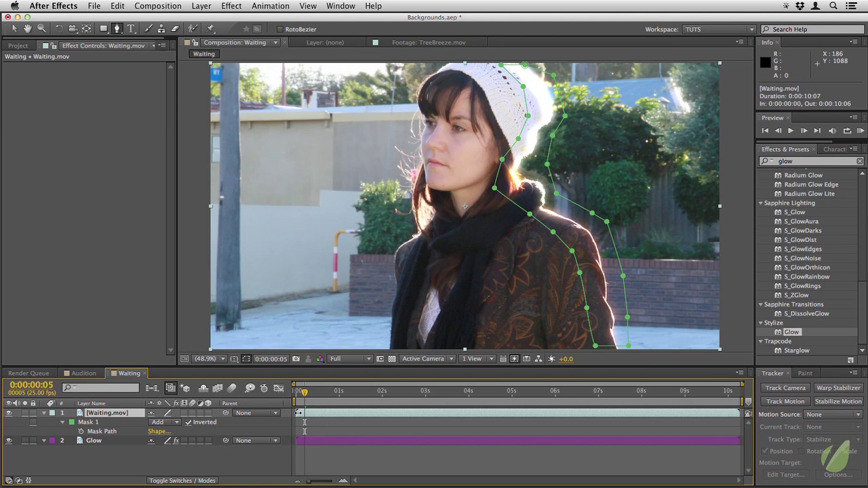Click the Track Camera button

coord(785,388)
